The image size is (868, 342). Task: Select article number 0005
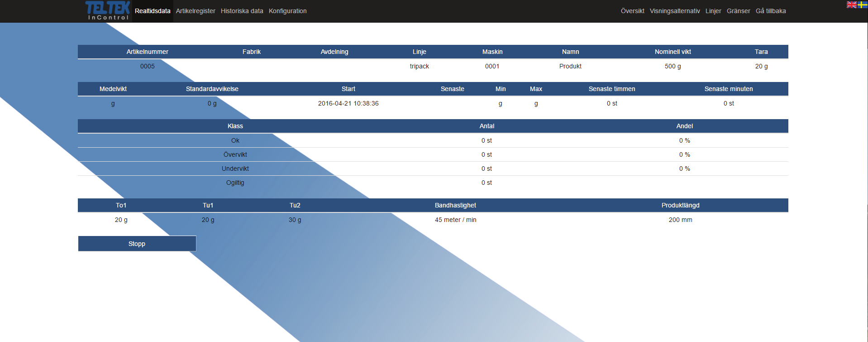click(147, 66)
